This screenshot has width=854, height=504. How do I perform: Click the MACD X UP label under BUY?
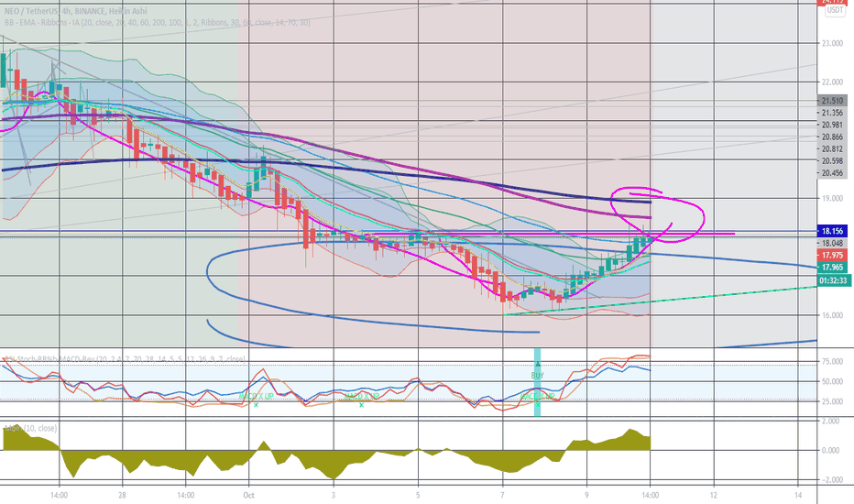(x=537, y=396)
